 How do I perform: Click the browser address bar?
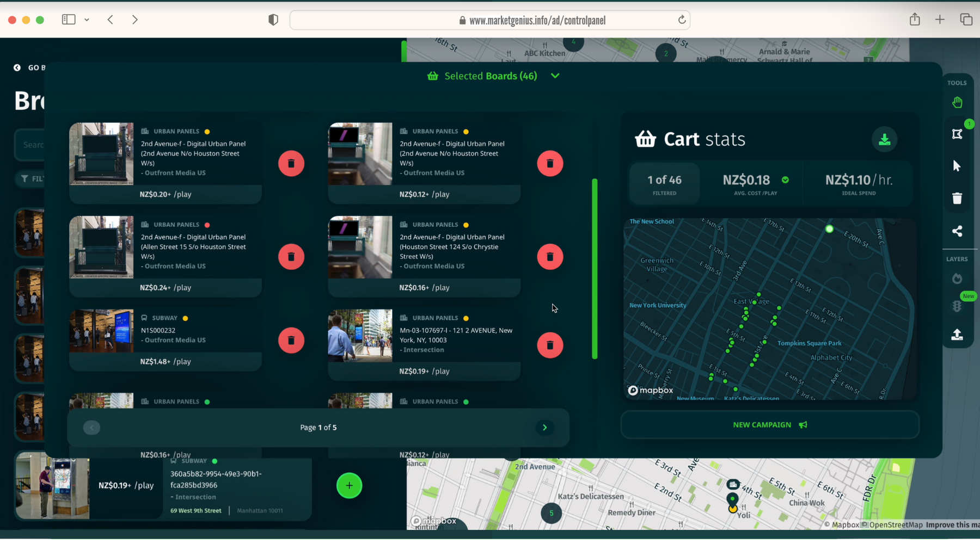[x=490, y=21]
